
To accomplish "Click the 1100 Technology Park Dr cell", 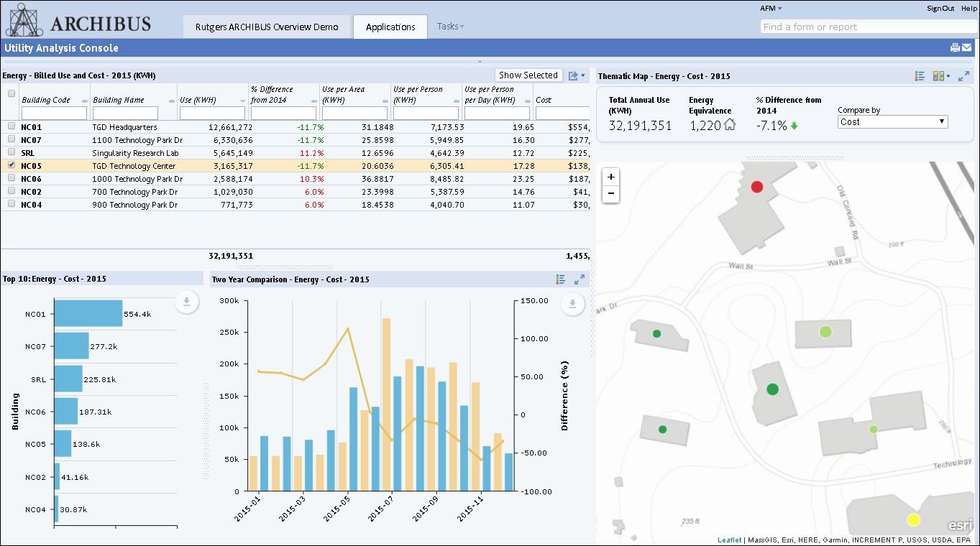I will tap(137, 140).
